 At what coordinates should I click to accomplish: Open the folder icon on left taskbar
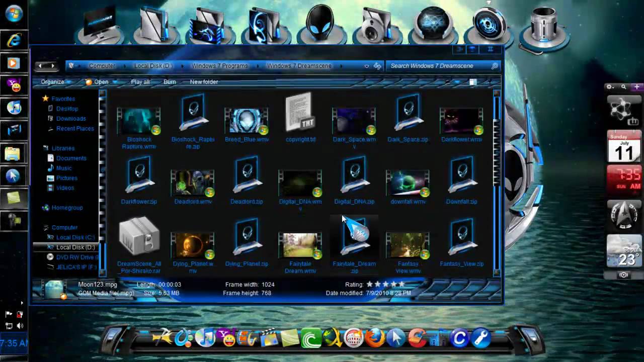(x=13, y=153)
